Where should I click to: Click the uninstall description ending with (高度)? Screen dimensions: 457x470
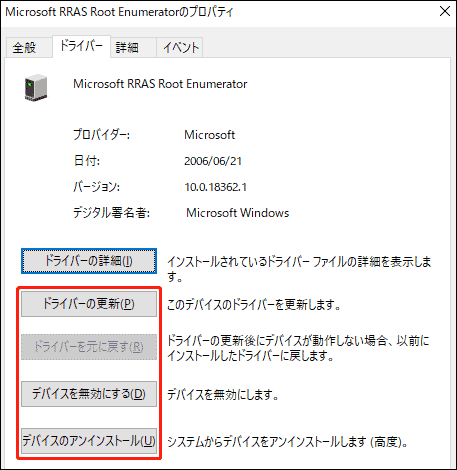[287, 442]
